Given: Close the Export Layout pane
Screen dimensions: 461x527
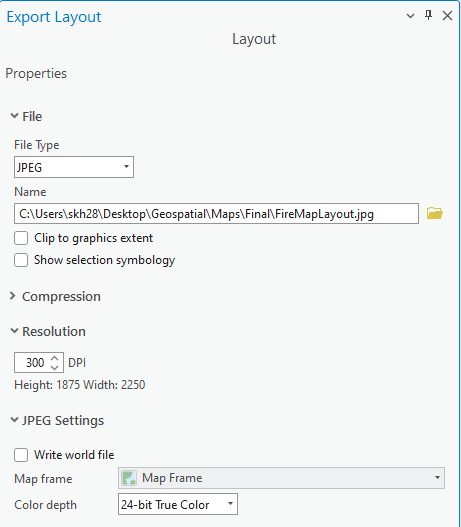Looking at the screenshot, I should click(x=447, y=15).
